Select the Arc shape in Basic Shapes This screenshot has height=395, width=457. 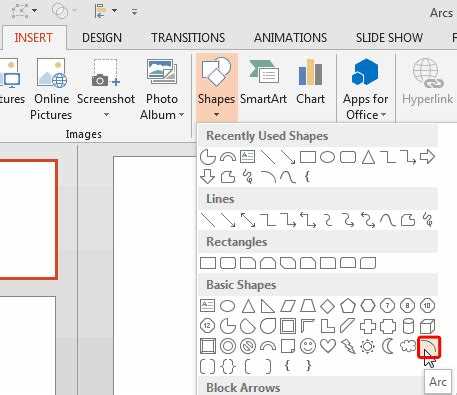pyautogui.click(x=429, y=347)
